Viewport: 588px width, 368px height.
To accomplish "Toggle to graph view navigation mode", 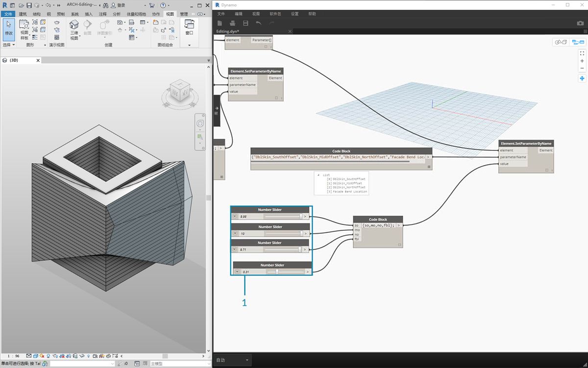I will click(x=578, y=42).
